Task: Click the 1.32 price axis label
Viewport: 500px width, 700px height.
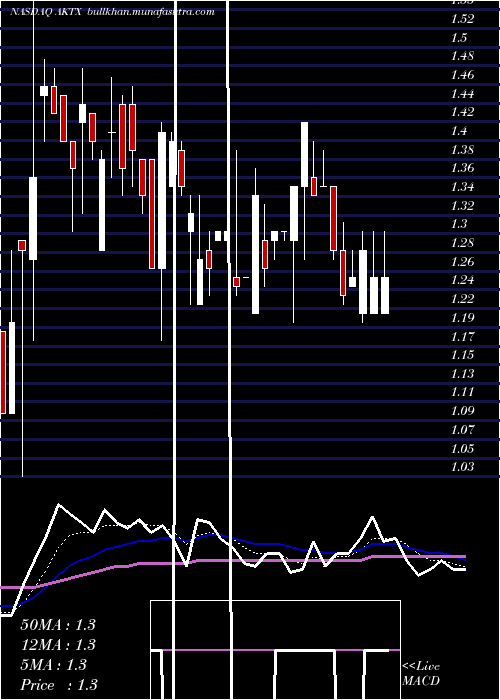Action: (462, 206)
